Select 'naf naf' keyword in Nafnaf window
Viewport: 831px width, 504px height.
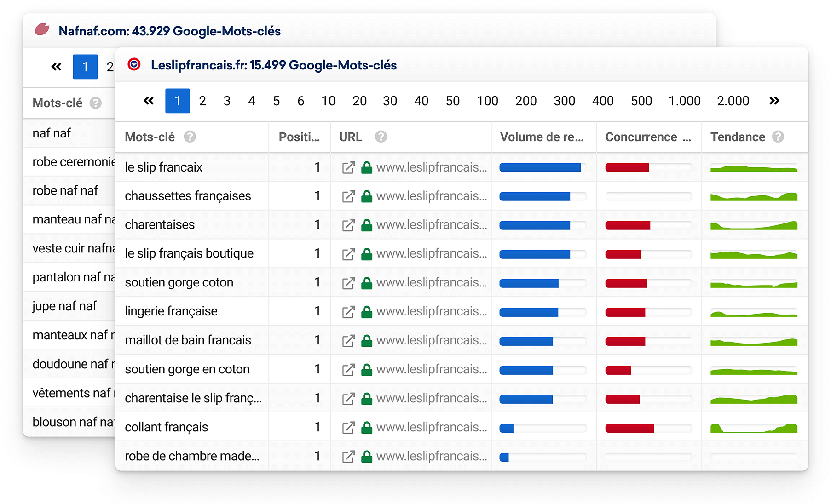point(52,133)
